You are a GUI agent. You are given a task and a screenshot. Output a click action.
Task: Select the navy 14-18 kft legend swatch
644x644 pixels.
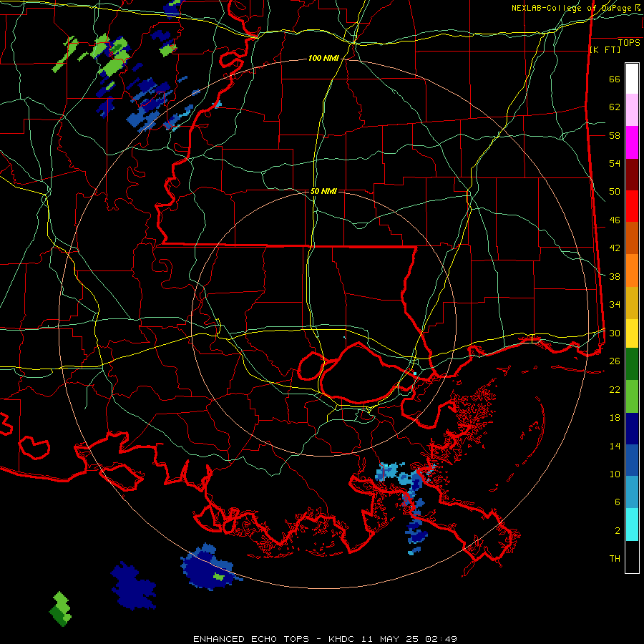632,429
